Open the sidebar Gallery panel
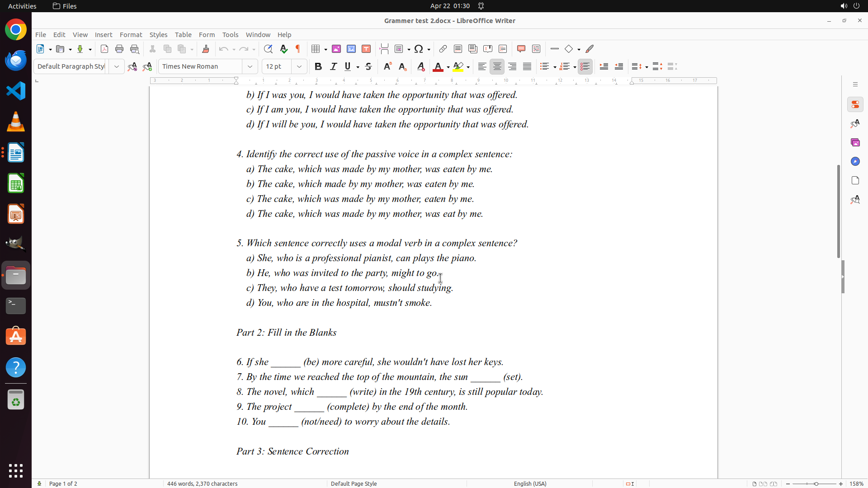The image size is (868, 488). (x=855, y=142)
